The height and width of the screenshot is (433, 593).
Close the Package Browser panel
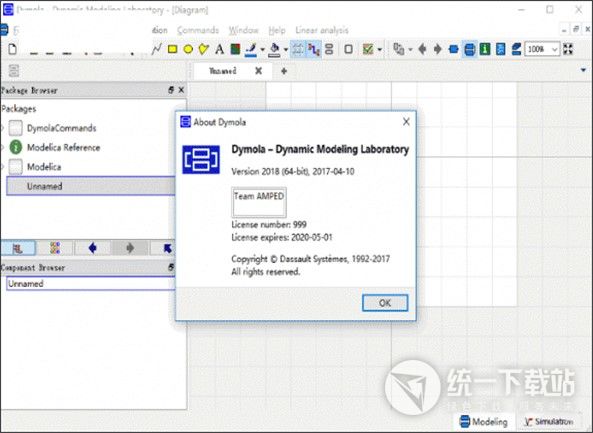tap(181, 90)
